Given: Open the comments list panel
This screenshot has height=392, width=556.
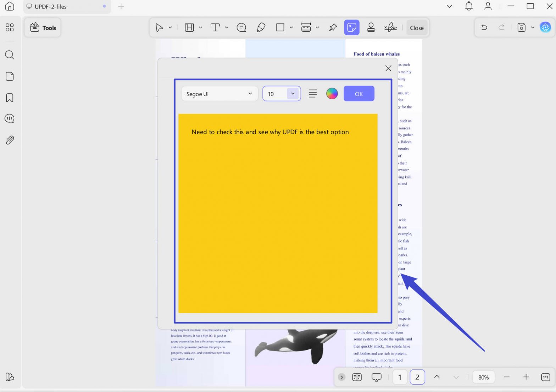Looking at the screenshot, I should (10, 118).
